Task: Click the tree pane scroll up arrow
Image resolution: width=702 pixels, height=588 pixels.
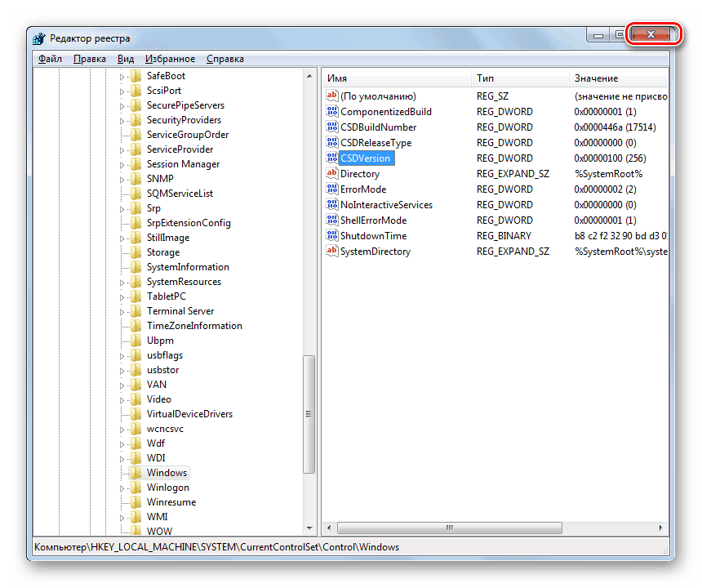Action: point(309,76)
